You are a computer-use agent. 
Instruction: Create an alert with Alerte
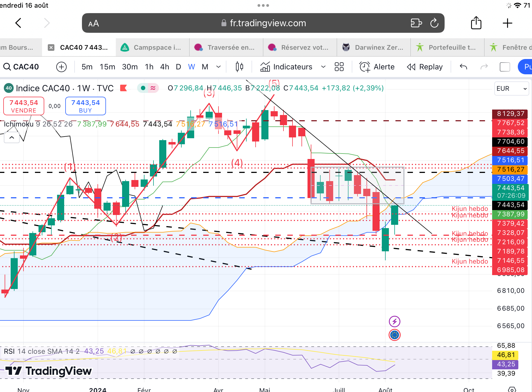click(x=377, y=67)
